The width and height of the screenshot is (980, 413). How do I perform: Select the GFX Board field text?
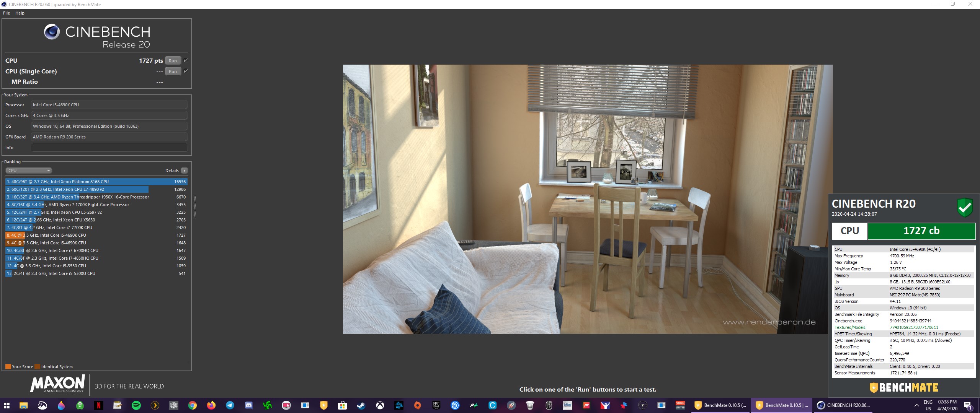tap(109, 137)
